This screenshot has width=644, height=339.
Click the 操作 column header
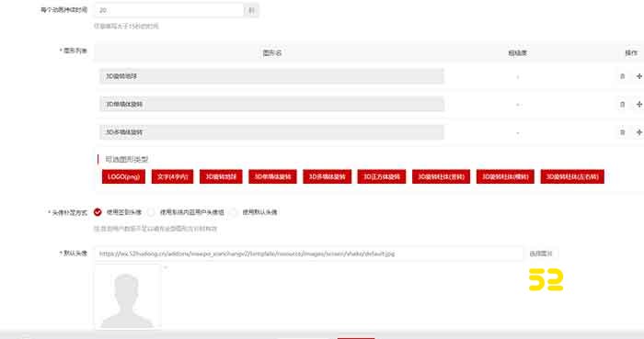(631, 53)
